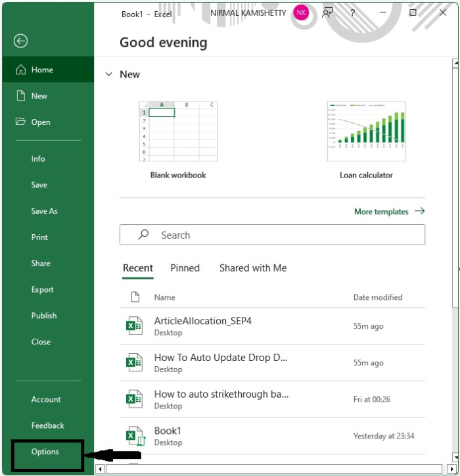This screenshot has height=476, width=460.
Task: Click the Book1 Excel file icon
Action: (134, 436)
